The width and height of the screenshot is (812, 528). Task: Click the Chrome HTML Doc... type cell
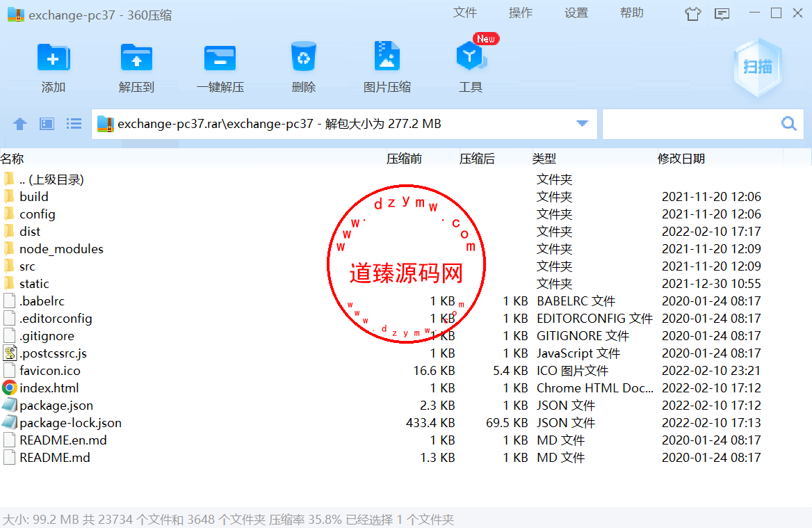(595, 388)
